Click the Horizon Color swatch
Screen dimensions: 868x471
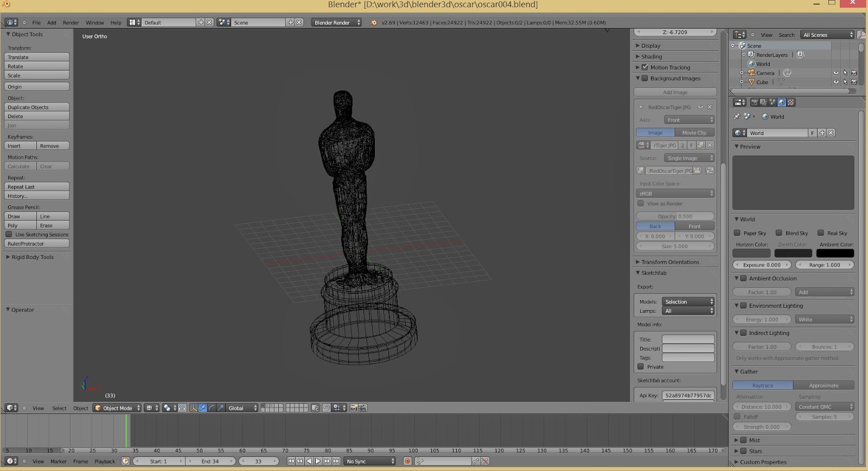tap(751, 253)
